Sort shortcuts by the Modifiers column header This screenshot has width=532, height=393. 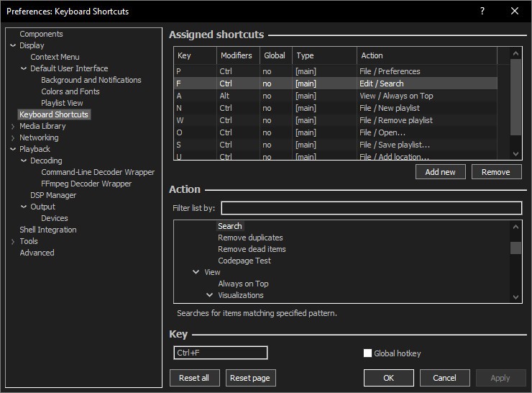(x=238, y=55)
